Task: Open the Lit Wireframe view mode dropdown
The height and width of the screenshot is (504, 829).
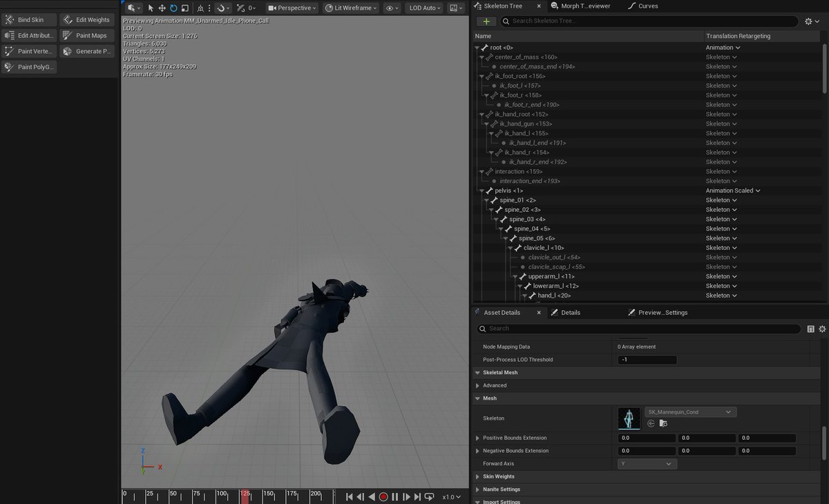Action: pos(351,8)
